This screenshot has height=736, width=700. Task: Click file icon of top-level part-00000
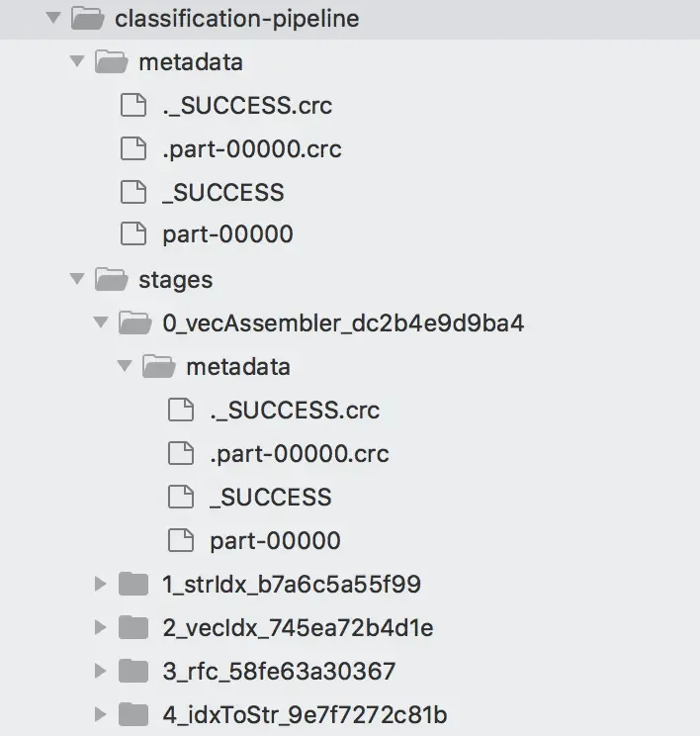coord(133,233)
